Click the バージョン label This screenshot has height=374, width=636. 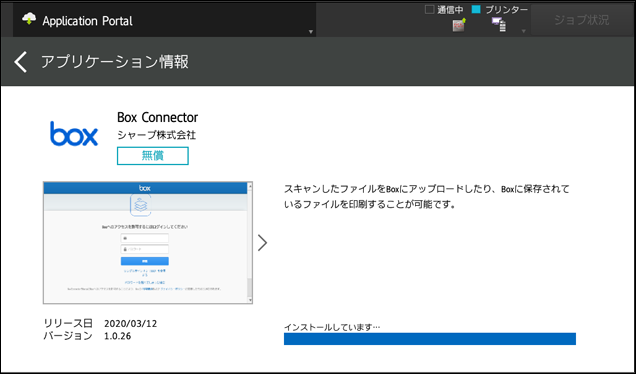(x=68, y=336)
